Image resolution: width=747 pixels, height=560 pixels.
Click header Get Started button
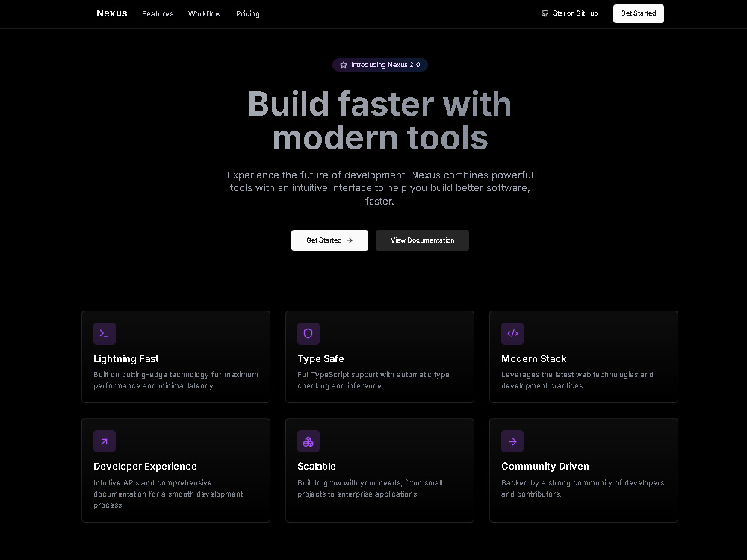[639, 13]
